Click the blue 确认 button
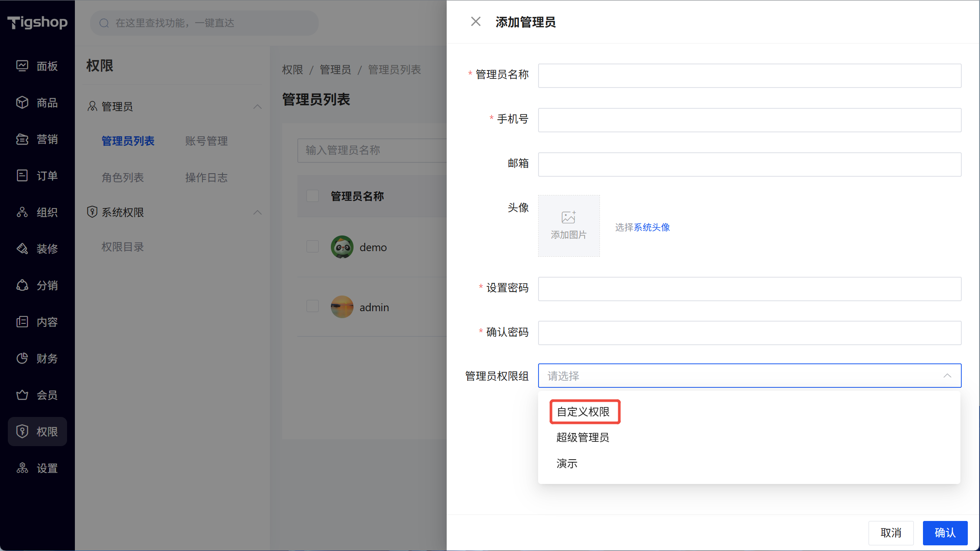 coord(945,533)
